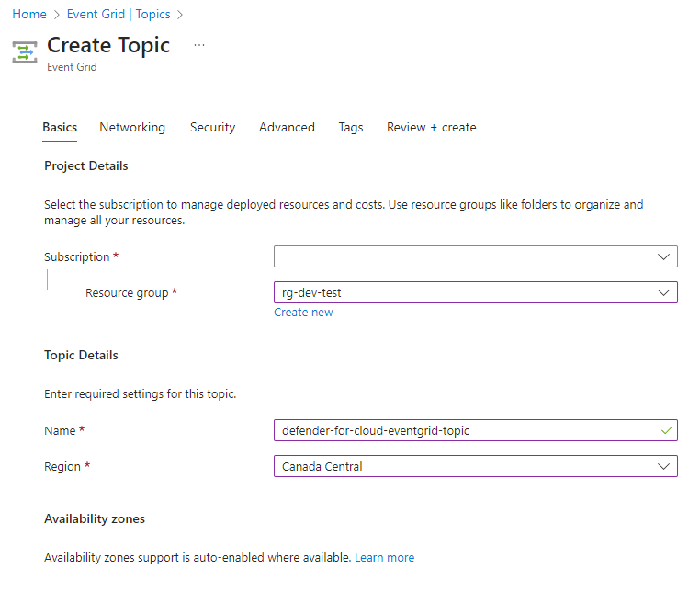Click into the topic Name input field
The height and width of the screenshot is (603, 700).
click(x=476, y=430)
